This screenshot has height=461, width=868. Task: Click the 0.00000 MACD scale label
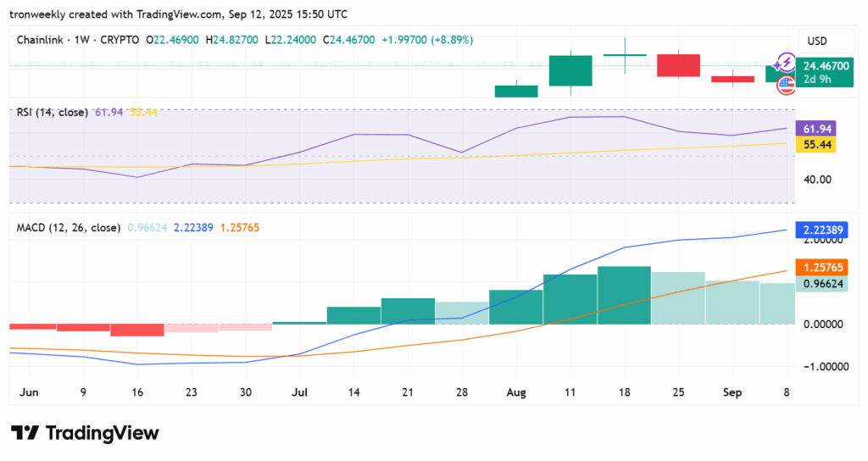click(823, 325)
